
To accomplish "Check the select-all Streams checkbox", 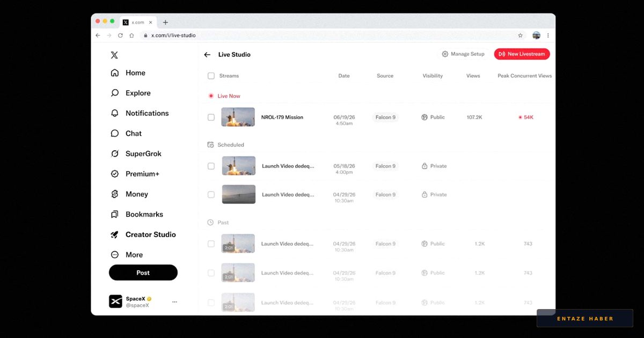I will 211,76.
